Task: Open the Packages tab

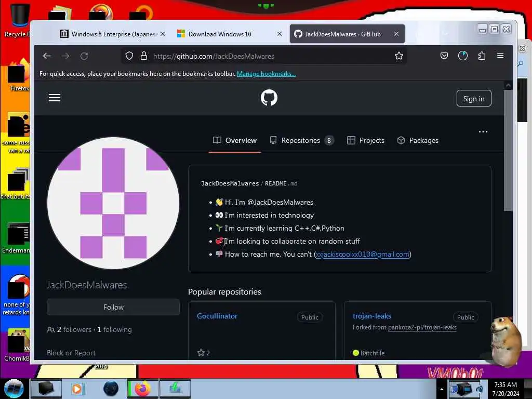Action: point(418,140)
